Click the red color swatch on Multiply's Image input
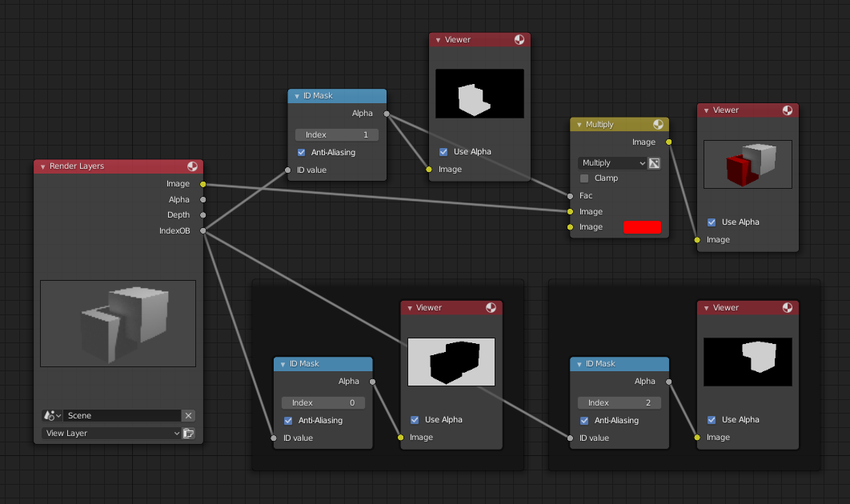This screenshot has height=504, width=850. click(643, 226)
